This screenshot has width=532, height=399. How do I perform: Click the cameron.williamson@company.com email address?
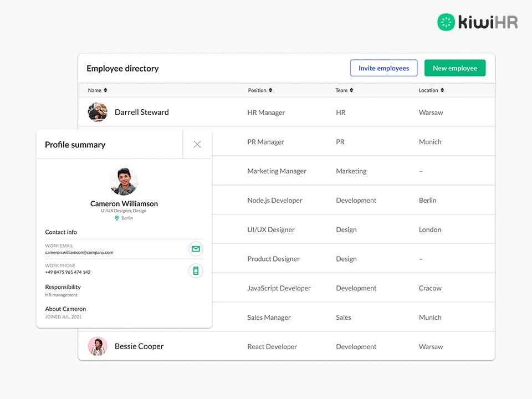[x=79, y=253]
